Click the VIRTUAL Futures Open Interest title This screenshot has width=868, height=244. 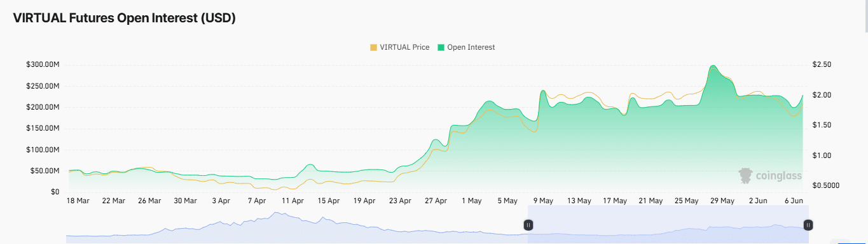[x=125, y=18]
